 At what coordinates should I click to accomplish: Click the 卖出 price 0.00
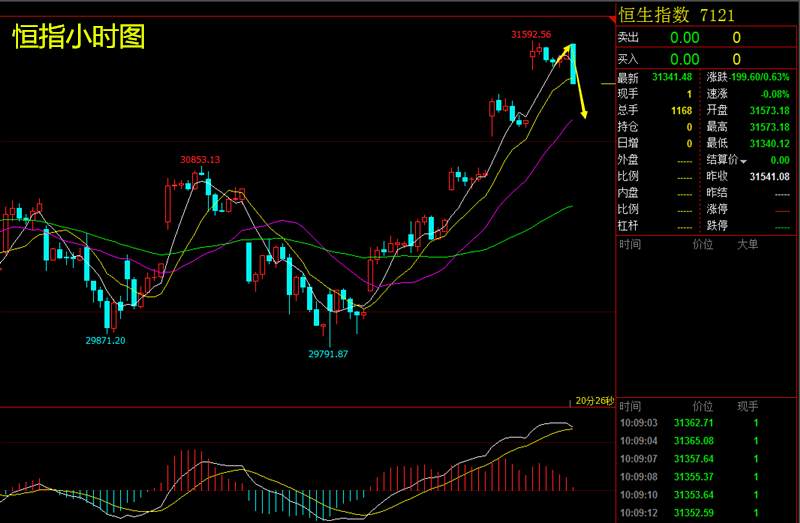click(685, 38)
